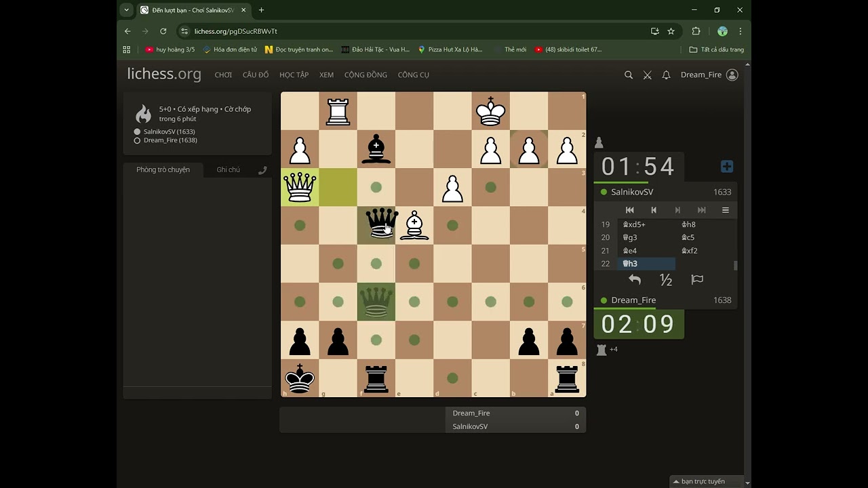The width and height of the screenshot is (868, 488).
Task: Select move 22 Qh3 in move list
Action: point(646,264)
